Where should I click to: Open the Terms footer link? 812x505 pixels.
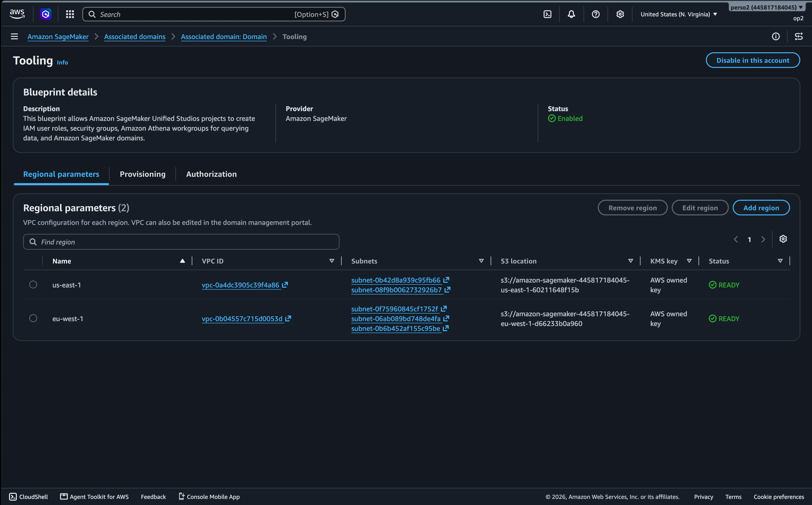[x=733, y=497]
